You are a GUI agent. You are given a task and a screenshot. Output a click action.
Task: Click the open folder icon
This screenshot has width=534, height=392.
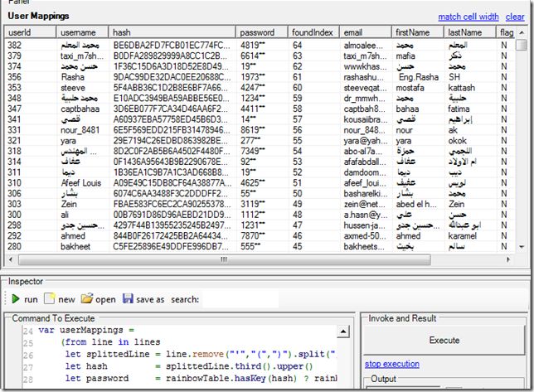87,298
